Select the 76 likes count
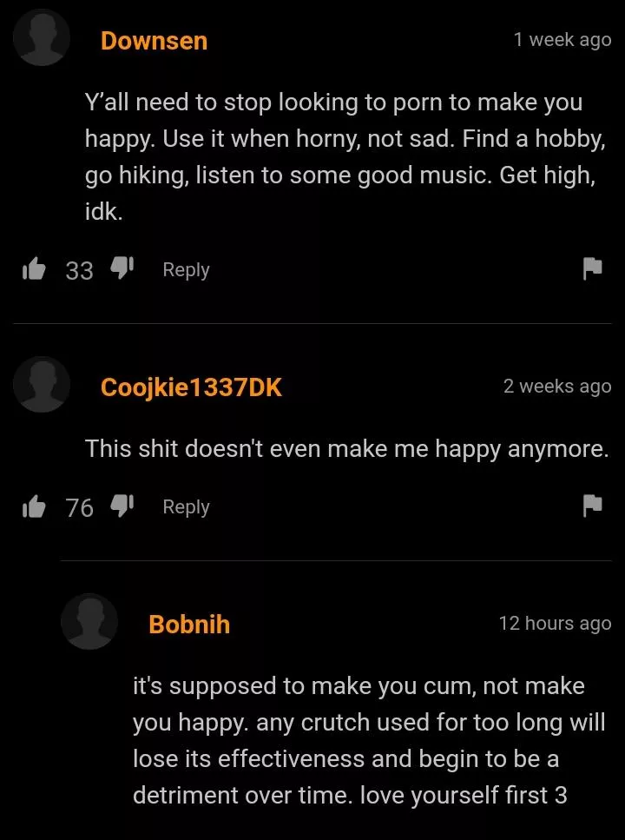 coord(79,508)
